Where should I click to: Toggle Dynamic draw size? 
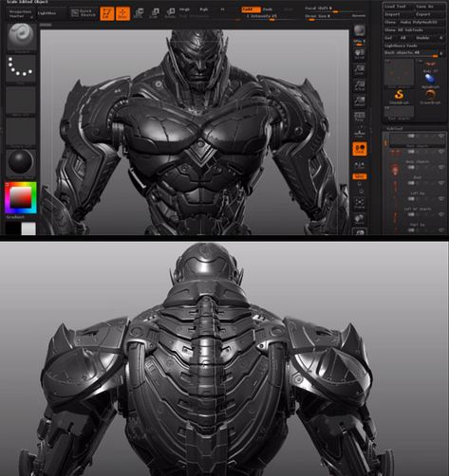pyautogui.click(x=359, y=15)
